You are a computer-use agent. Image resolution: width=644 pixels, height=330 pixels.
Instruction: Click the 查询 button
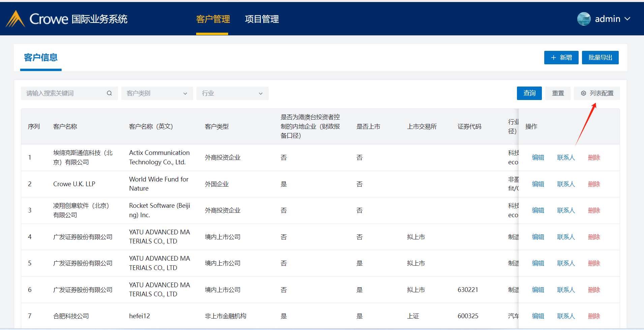click(529, 93)
